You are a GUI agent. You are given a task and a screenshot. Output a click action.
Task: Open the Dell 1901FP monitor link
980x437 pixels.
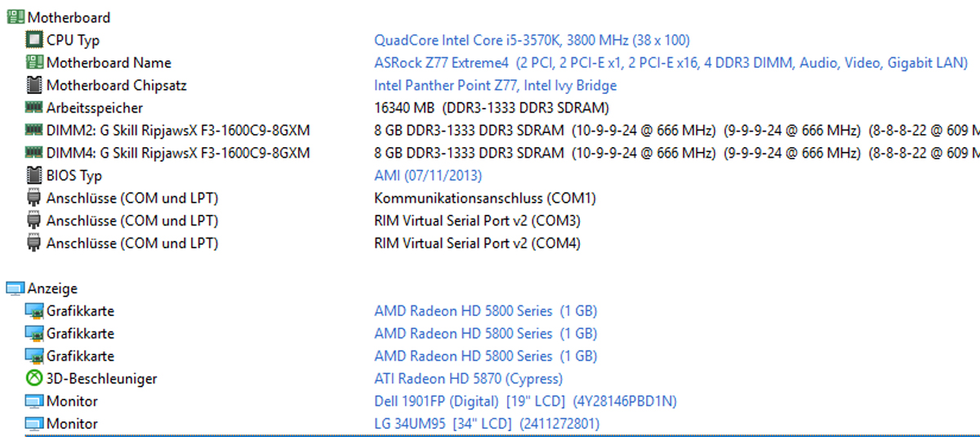click(x=525, y=401)
